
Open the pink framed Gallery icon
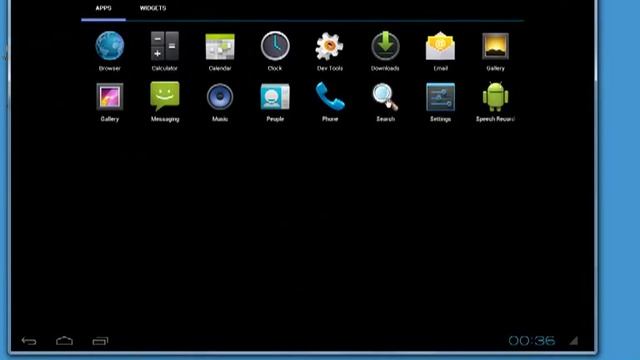110,97
